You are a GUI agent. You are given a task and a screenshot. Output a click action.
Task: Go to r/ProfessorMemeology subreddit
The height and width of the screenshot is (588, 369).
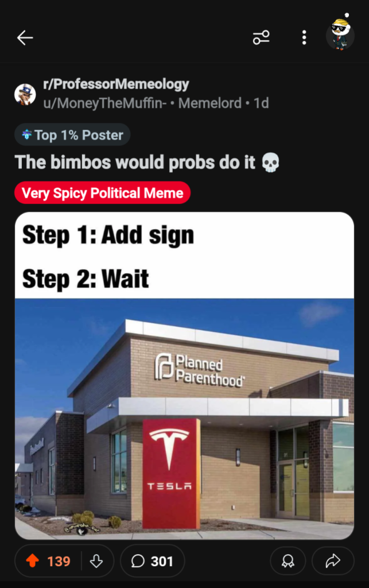[116, 84]
